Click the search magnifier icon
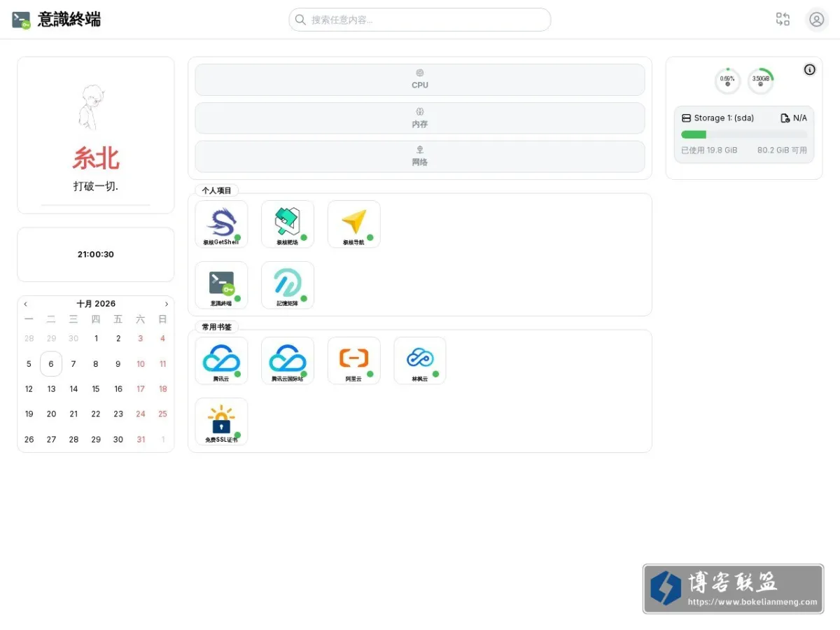Screen dimensions: 840x630 300,20
